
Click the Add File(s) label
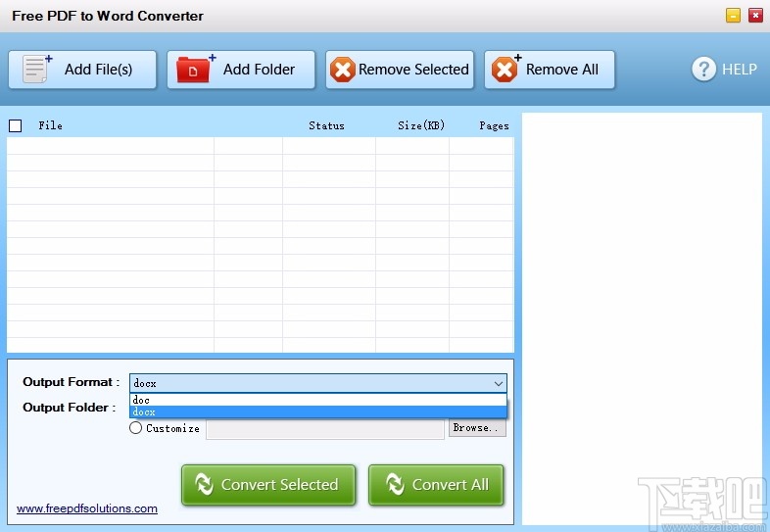98,70
